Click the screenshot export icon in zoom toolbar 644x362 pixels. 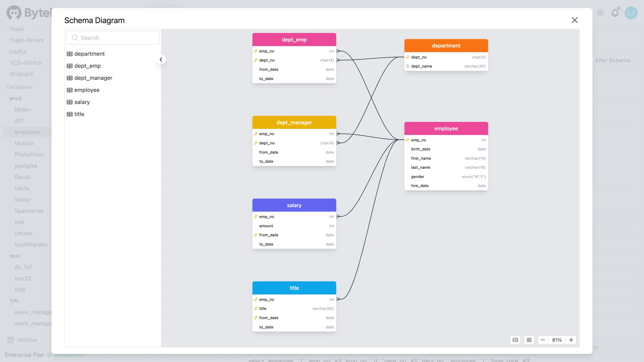pos(515,340)
